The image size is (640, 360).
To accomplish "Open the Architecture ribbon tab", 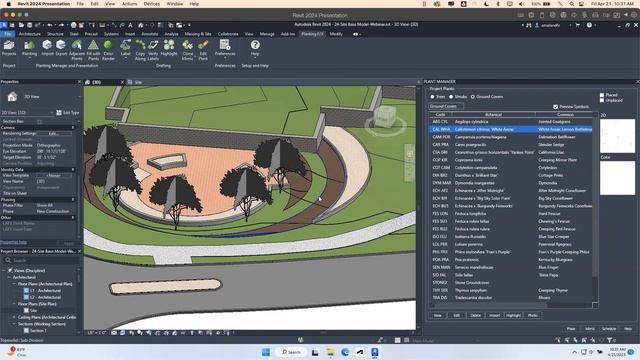I will pos(30,34).
